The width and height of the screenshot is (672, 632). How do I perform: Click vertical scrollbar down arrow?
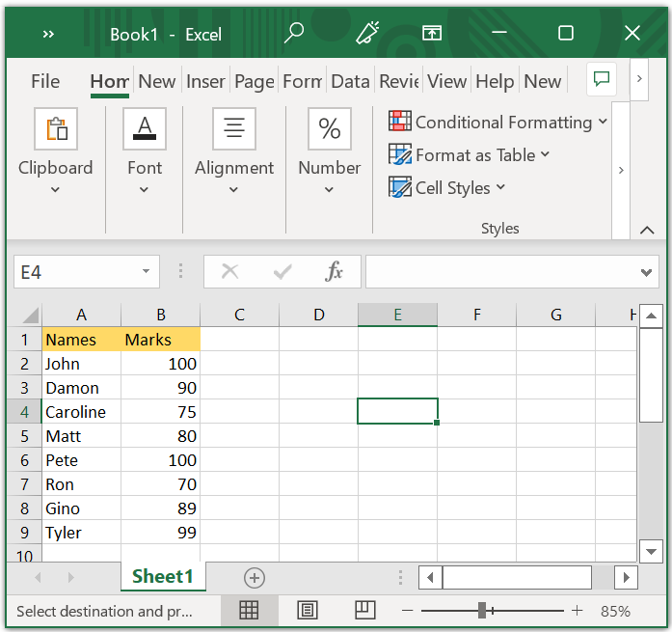click(x=652, y=552)
